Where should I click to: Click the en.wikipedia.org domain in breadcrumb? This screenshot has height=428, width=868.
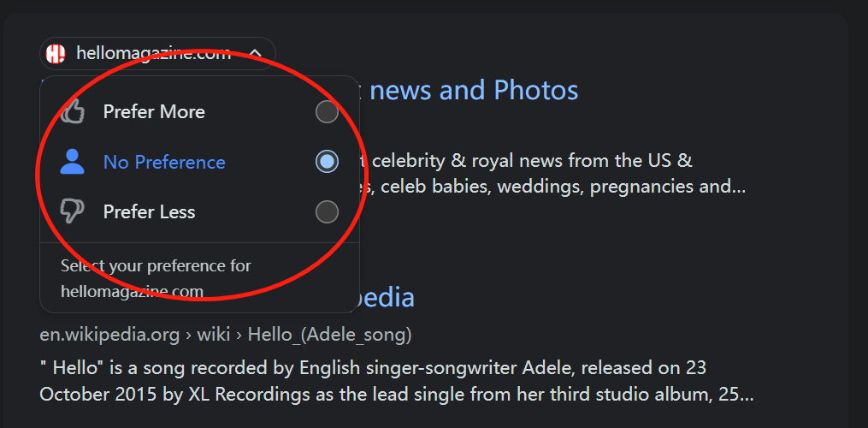coord(109,334)
